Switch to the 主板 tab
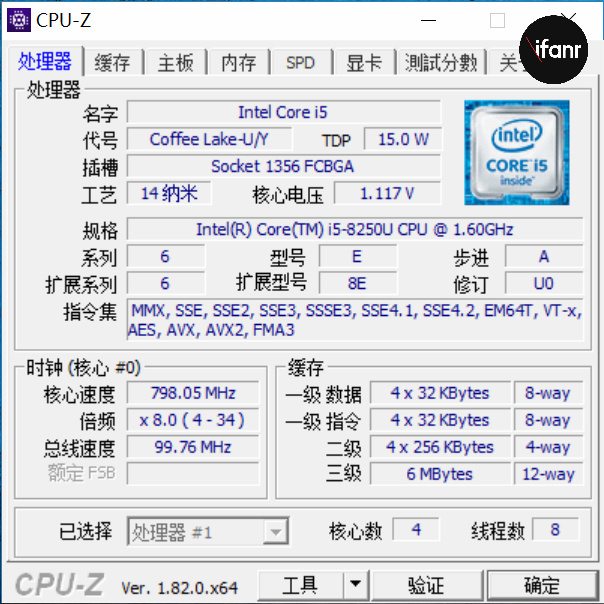This screenshot has height=604, width=604. (x=176, y=62)
